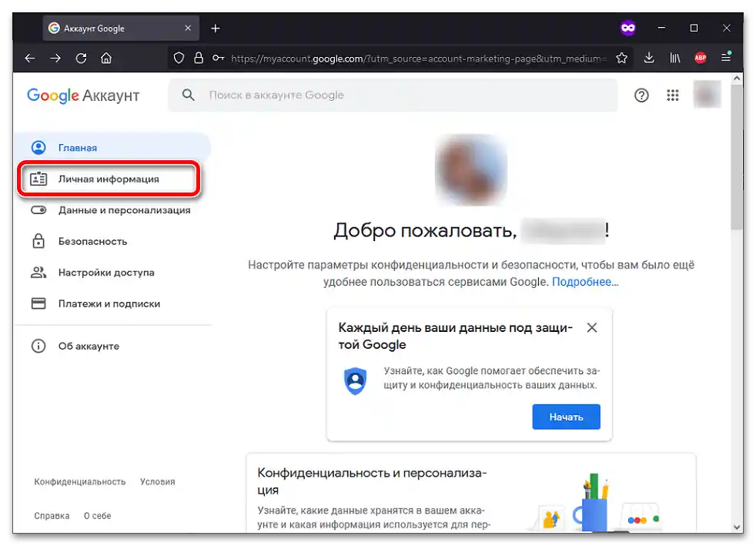This screenshot has width=756, height=546.
Task: Click the purple private browsing mask icon
Action: tap(627, 28)
